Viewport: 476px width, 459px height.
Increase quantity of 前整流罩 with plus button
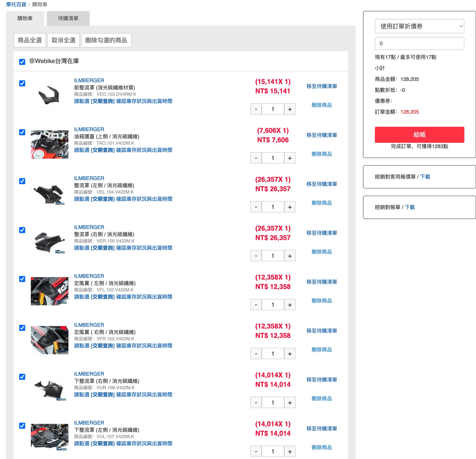pos(290,109)
